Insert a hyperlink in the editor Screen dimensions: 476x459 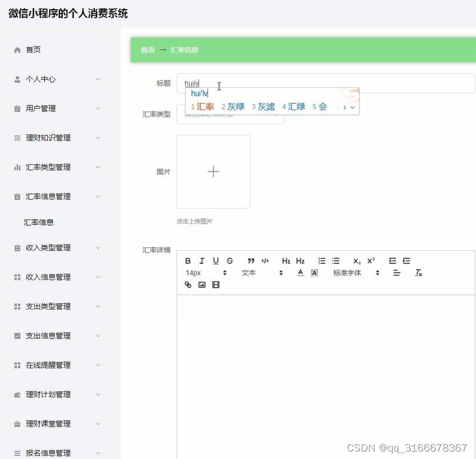coord(188,284)
